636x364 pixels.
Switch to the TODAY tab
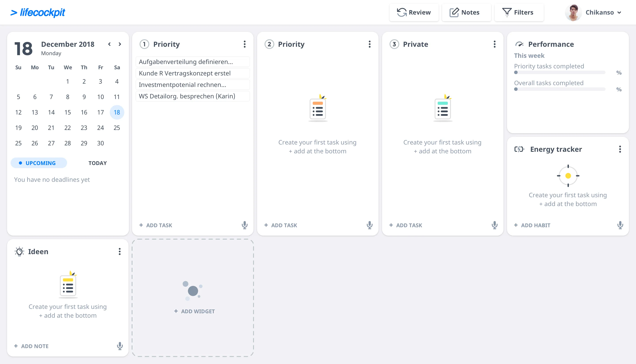97,163
